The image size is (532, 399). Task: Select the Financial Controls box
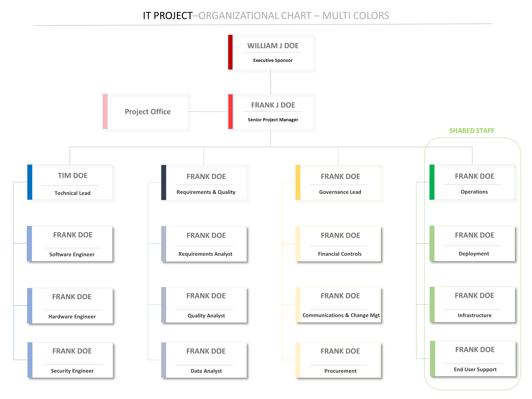tap(340, 244)
